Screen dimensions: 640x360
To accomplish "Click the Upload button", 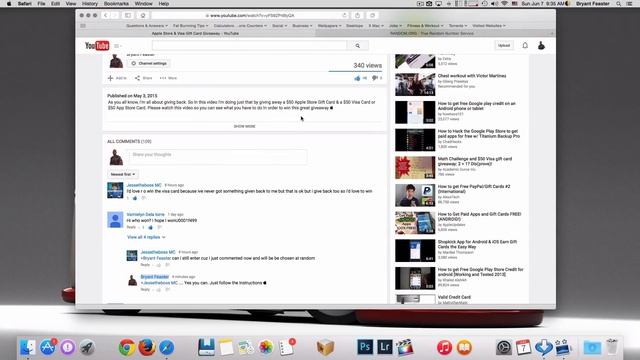I will [504, 45].
